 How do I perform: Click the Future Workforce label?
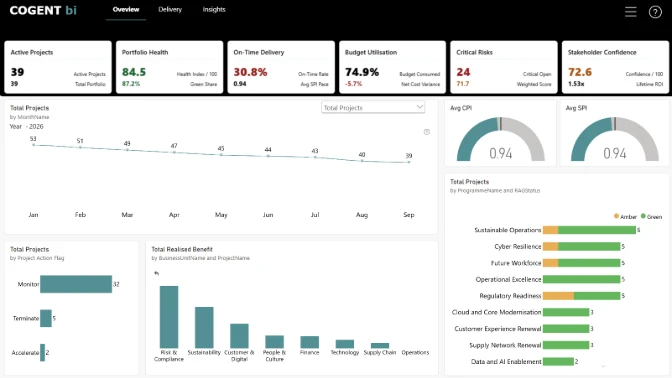tap(516, 263)
